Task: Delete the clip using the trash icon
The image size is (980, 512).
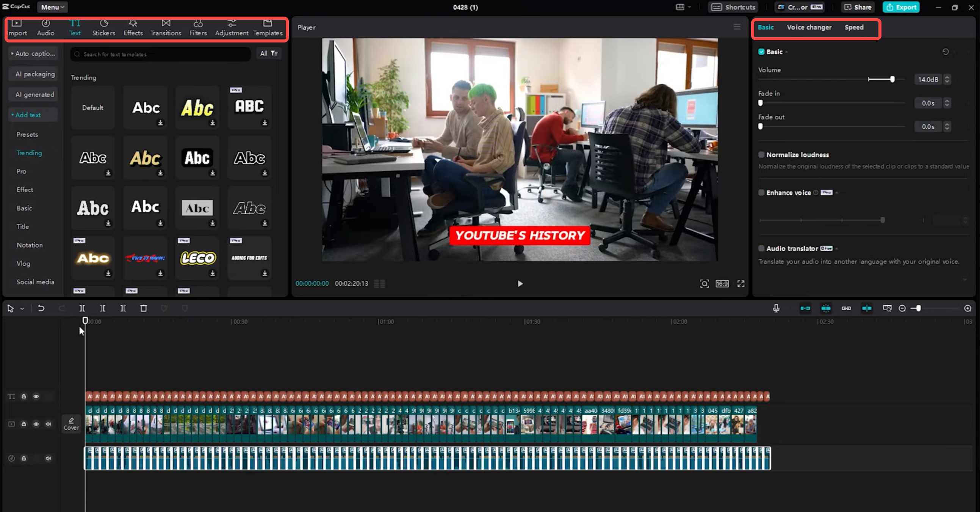Action: 143,308
